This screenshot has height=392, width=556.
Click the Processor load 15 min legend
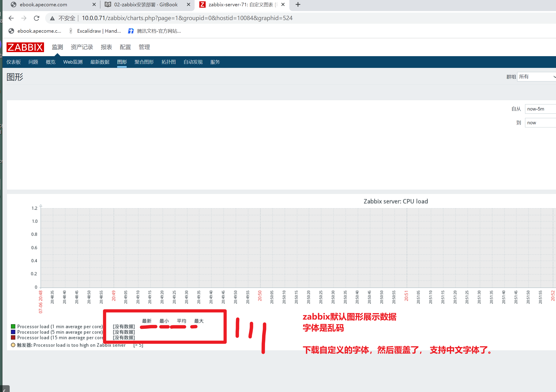(60, 338)
